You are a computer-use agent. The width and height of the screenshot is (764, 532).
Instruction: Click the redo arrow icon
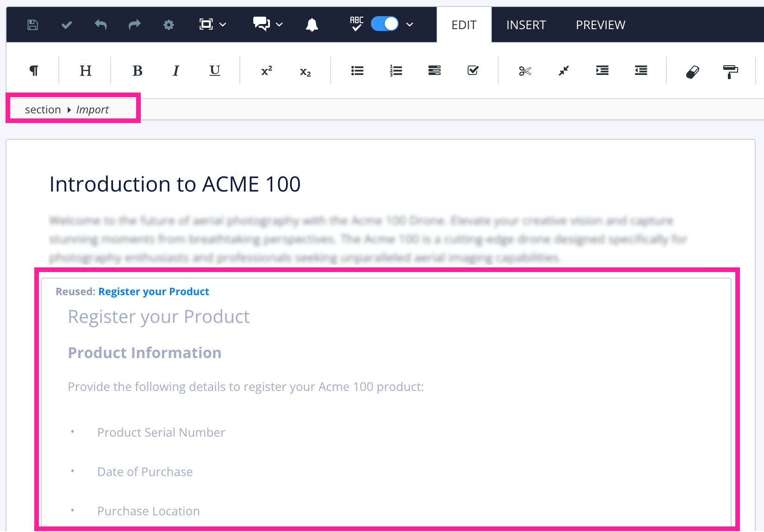click(x=134, y=25)
